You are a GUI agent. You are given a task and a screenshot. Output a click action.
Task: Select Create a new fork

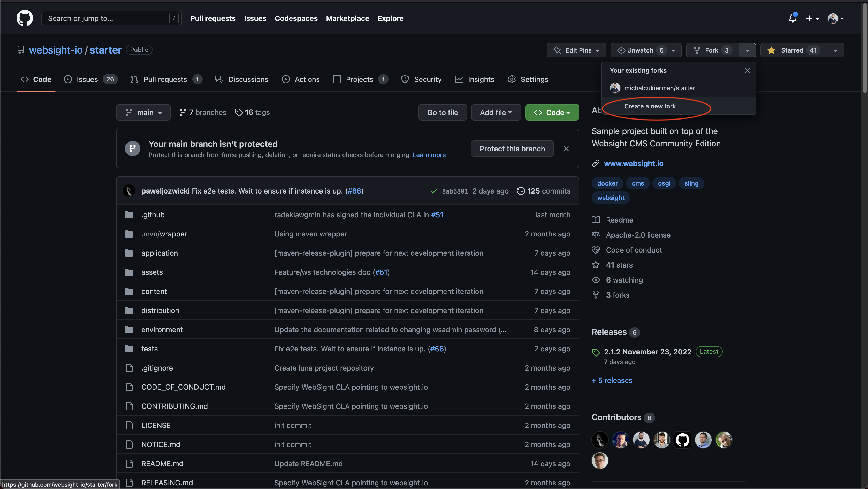(x=678, y=106)
